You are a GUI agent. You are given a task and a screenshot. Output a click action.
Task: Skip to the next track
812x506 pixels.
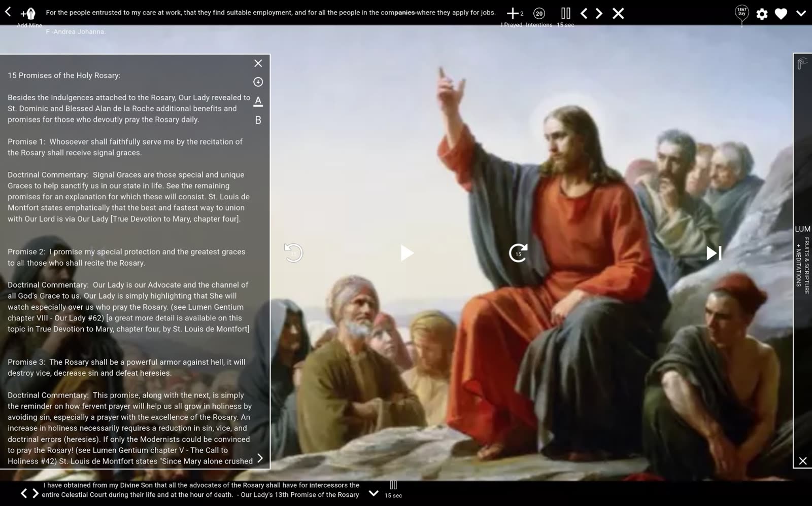[714, 252]
